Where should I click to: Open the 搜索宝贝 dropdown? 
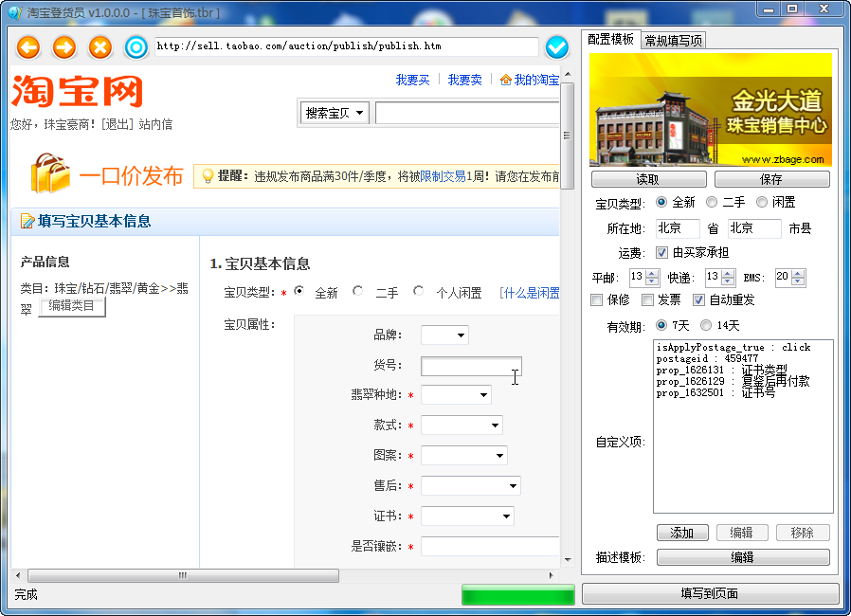(335, 113)
